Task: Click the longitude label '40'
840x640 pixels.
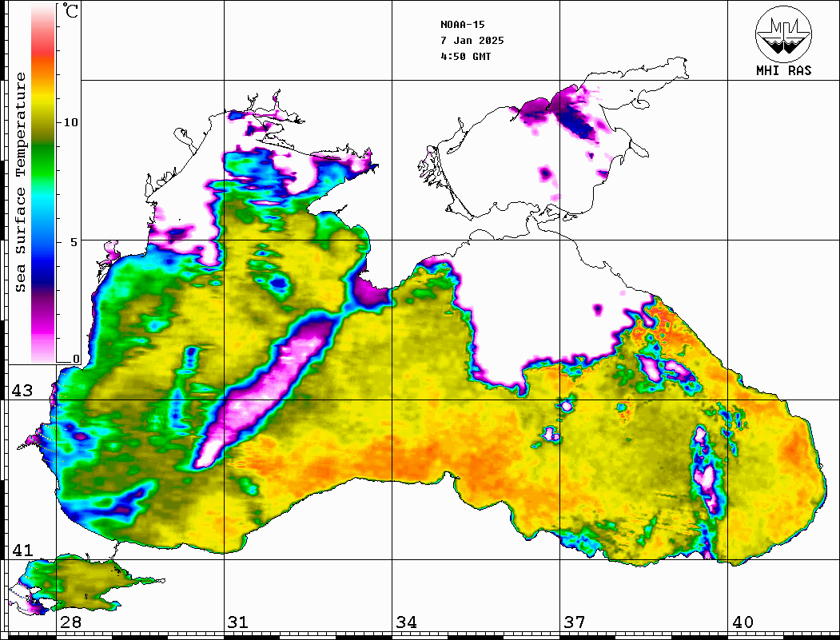Action: [742, 622]
